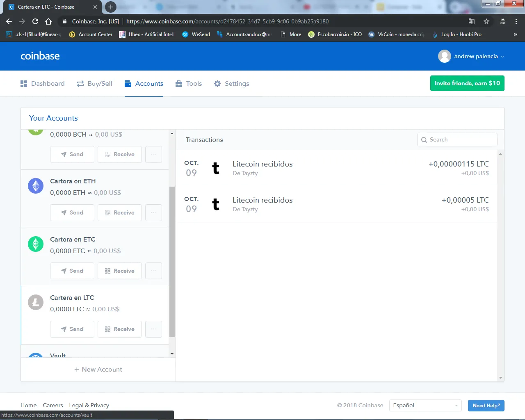Click the padlock icon in the address bar

[64, 21]
